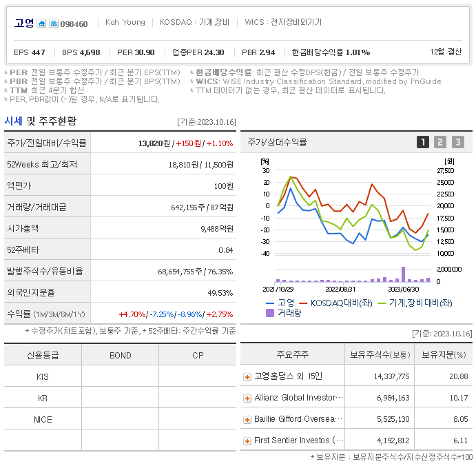Select the 2022/08/31 chart date label

point(340,290)
